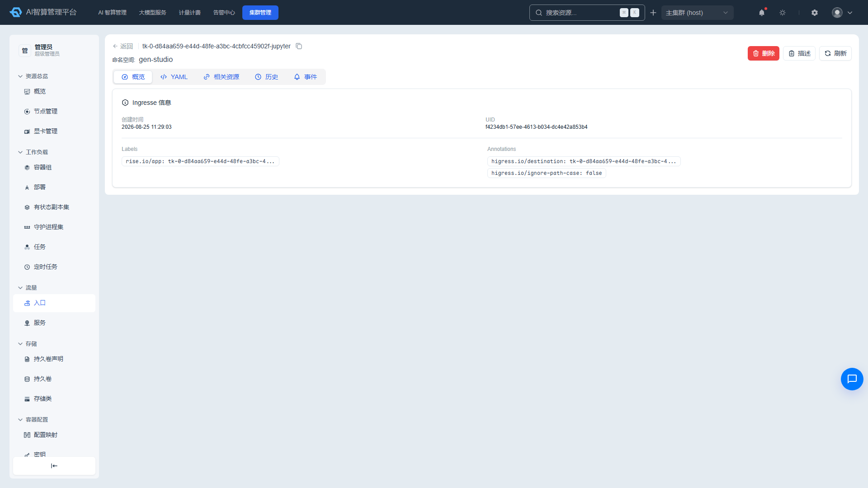The image size is (868, 488).
Task: Click the red 删除 button
Action: pos(764,53)
